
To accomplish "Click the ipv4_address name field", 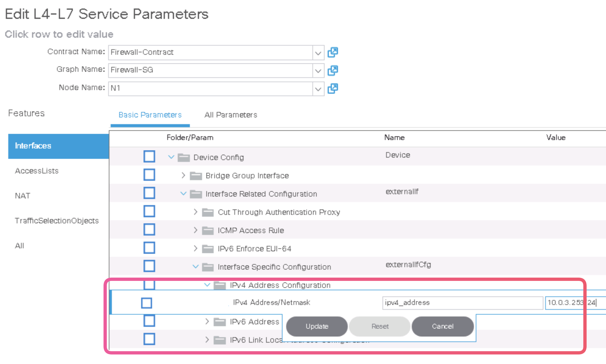I will tap(462, 303).
